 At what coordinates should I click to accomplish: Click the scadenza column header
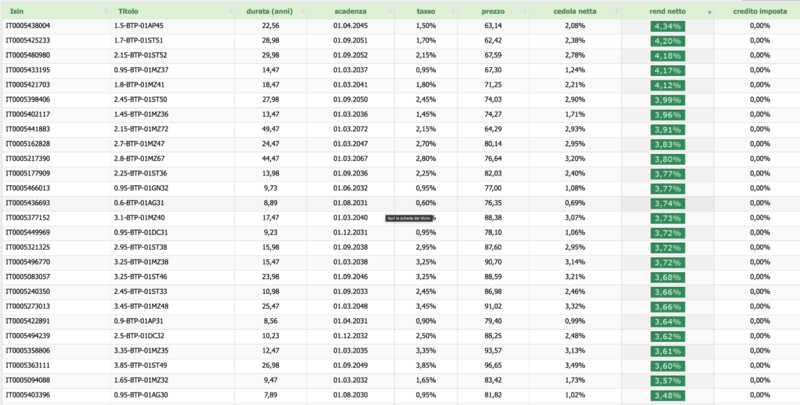point(351,11)
